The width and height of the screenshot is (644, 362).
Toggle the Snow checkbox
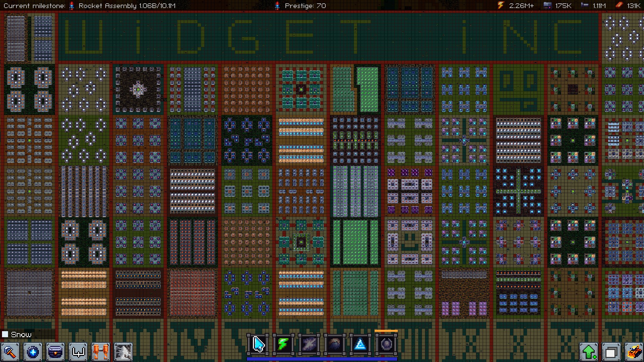[x=5, y=334]
